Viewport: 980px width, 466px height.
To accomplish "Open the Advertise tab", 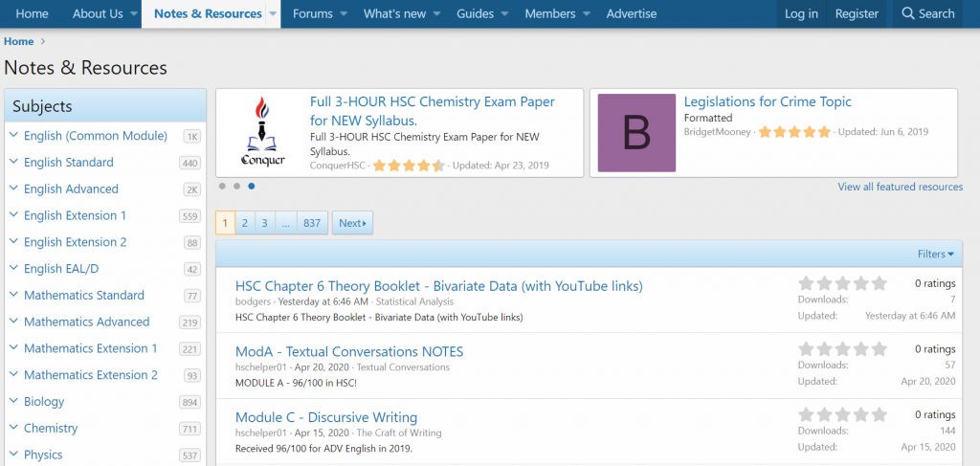I will pos(632,13).
